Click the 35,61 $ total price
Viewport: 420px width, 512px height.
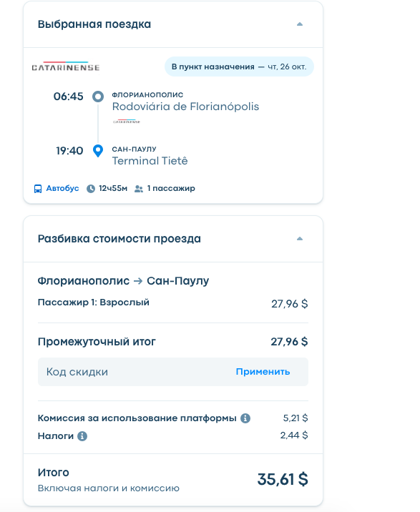283,479
